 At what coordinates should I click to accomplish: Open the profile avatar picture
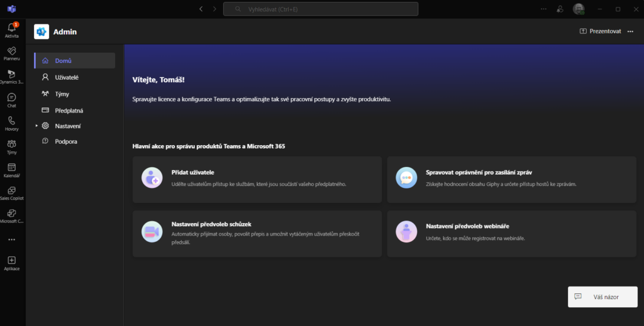[579, 9]
